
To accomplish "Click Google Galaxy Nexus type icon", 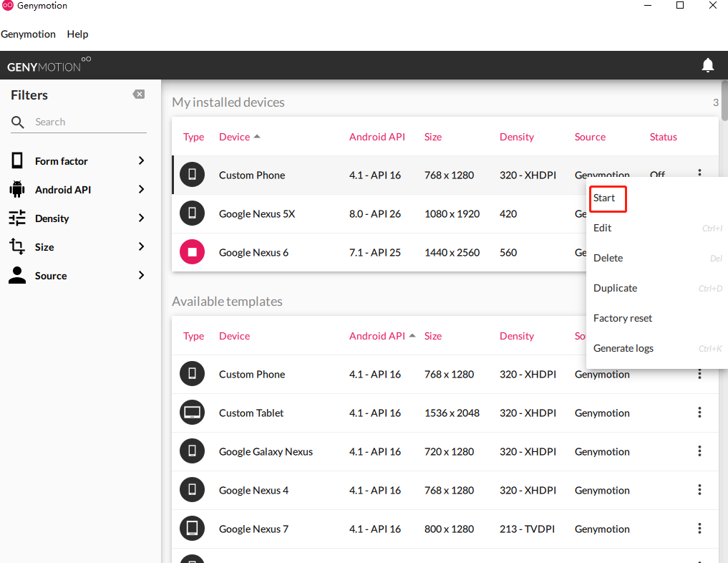I will [x=193, y=451].
